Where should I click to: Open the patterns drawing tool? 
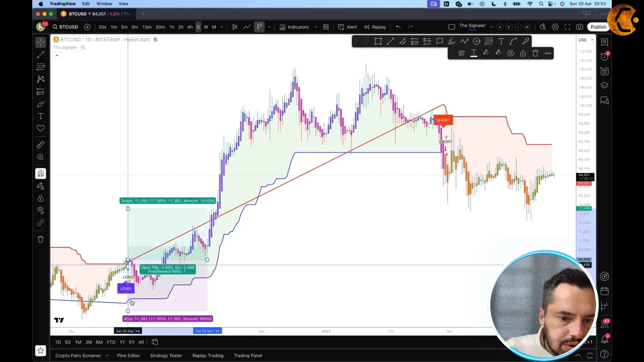point(41,79)
